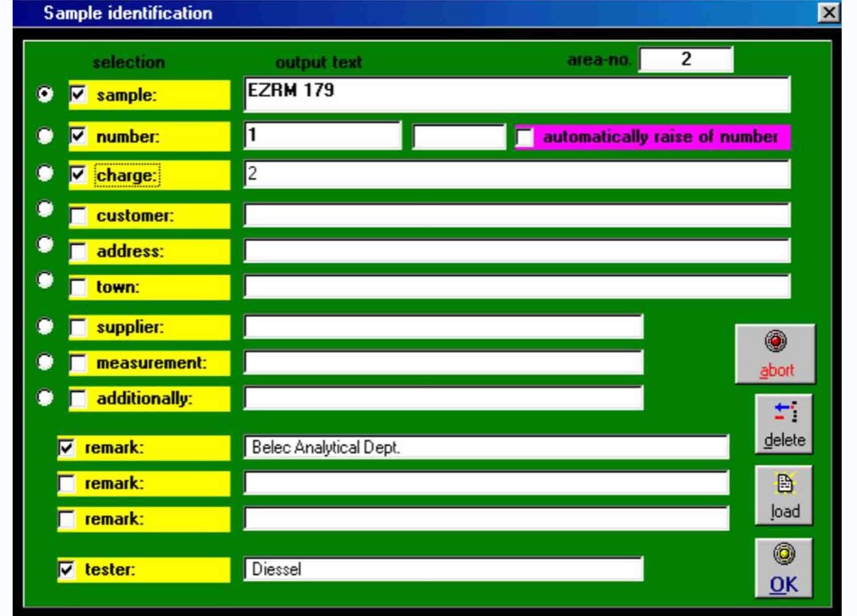Image resolution: width=857 pixels, height=616 pixels.
Task: Uncheck the sample checkbox
Action: point(78,95)
